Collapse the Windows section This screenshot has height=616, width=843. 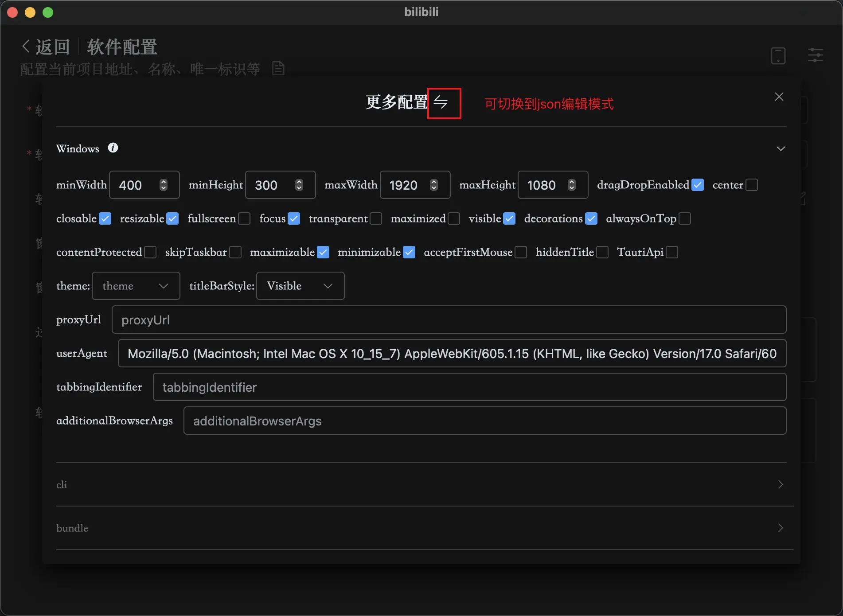click(x=781, y=148)
